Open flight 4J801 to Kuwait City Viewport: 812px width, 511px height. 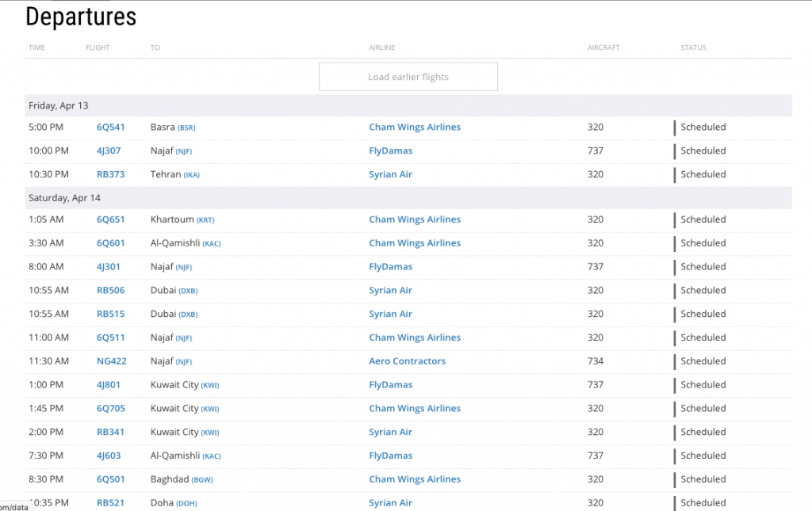108,385
